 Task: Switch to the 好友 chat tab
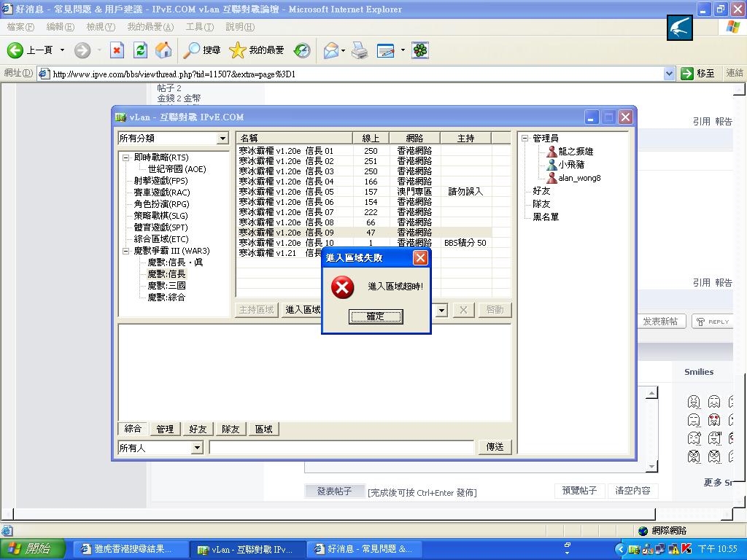pos(198,429)
